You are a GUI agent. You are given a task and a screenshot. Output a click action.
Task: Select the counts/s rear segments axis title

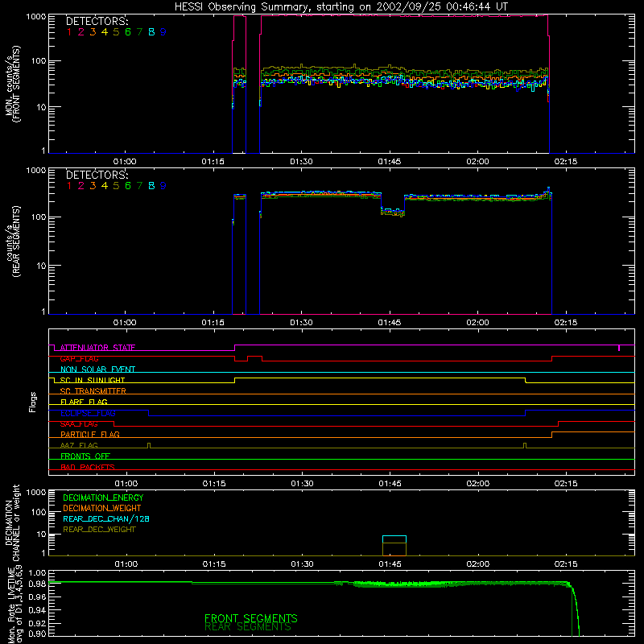13,241
